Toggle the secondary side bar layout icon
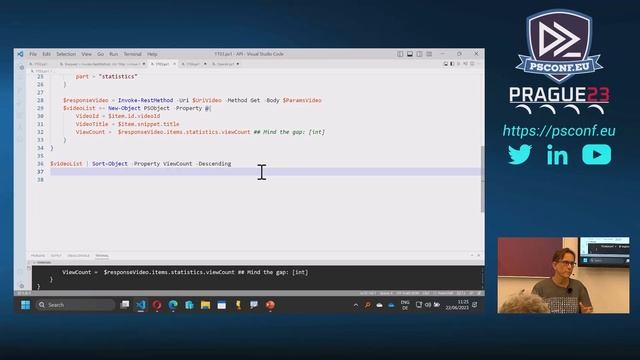 [x=420, y=54]
